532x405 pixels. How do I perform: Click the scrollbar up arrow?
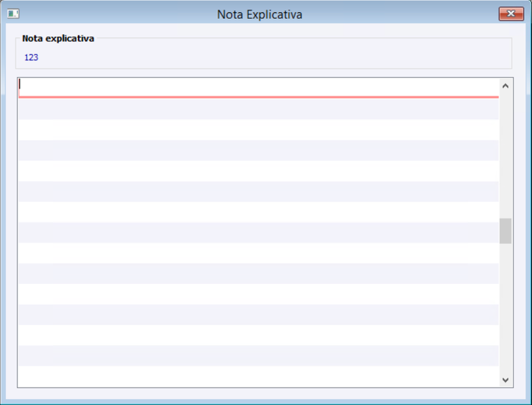click(x=505, y=86)
